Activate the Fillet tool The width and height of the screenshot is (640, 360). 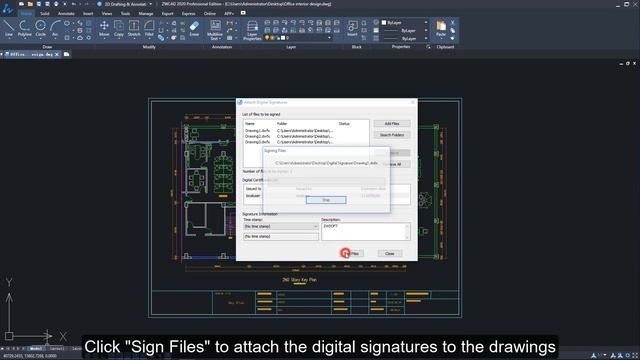(x=149, y=29)
